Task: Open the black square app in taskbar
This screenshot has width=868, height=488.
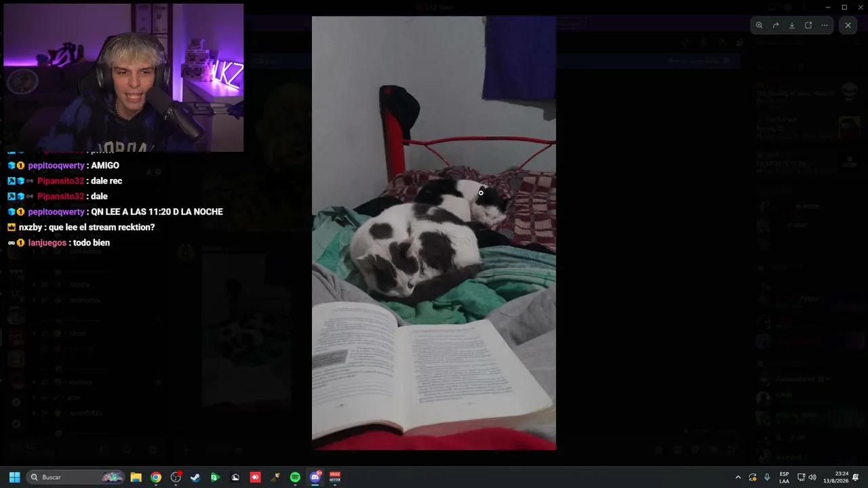Action: click(x=235, y=477)
